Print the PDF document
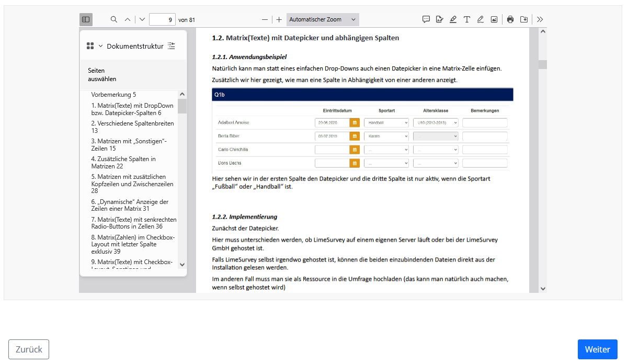628x364 pixels. 510,19
